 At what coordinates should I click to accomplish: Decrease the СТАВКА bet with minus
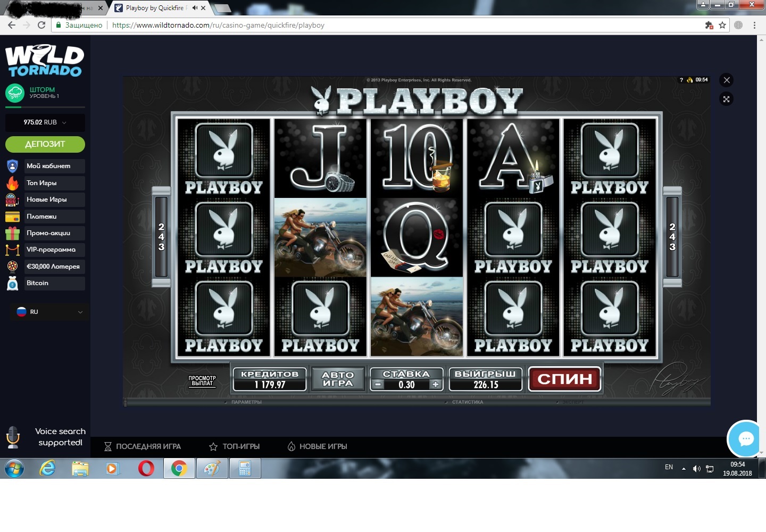point(378,385)
